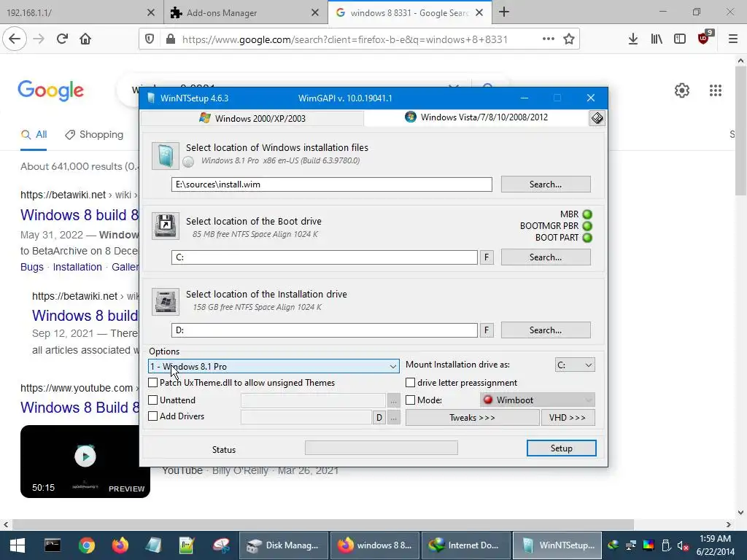Click the WinNTSetup tool icon beside the tabs
The height and width of the screenshot is (560, 747).
(597, 118)
